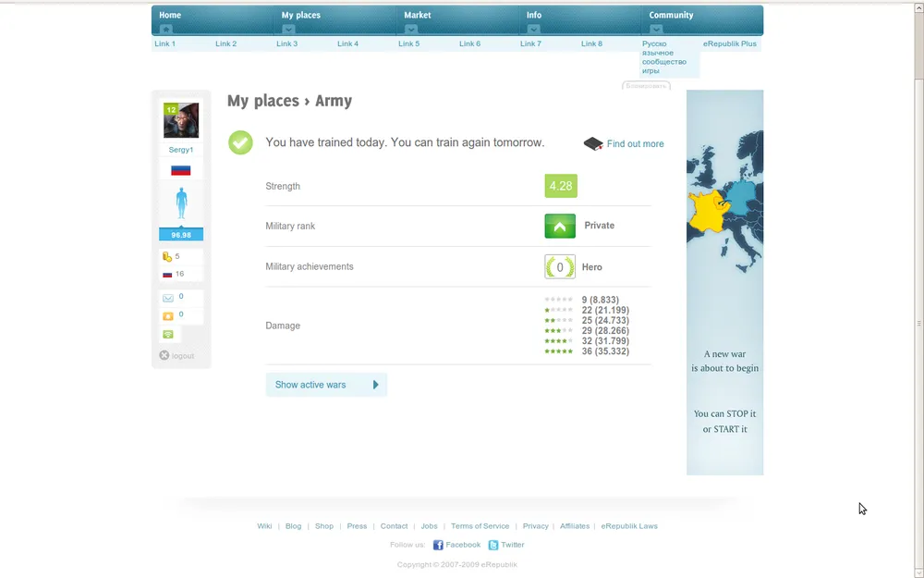Click the small Russian currency flag icon
This screenshot has width=924, height=578.
pyautogui.click(x=167, y=275)
